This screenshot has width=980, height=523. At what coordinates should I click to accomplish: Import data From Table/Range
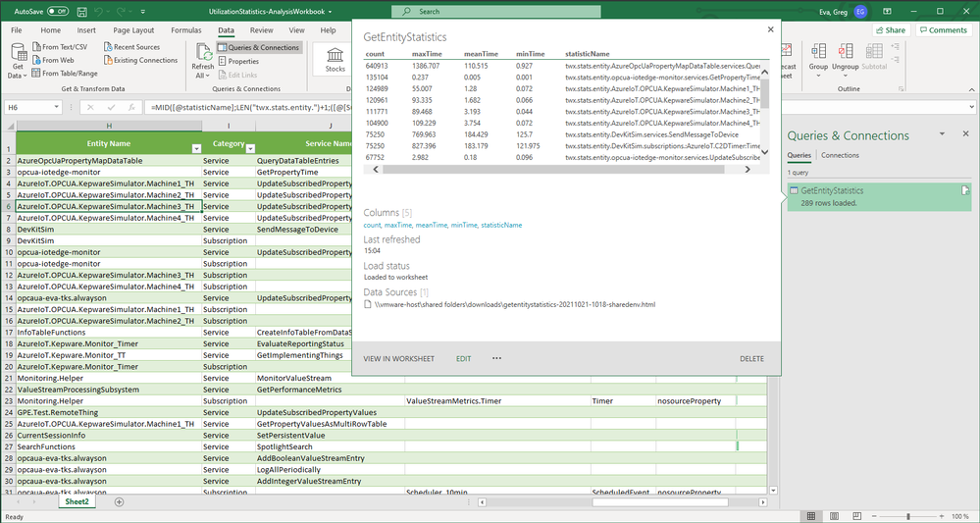point(65,74)
